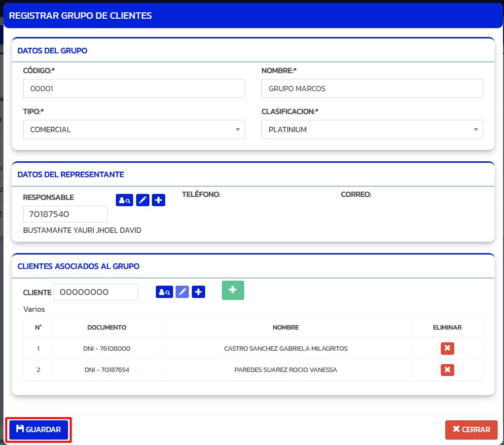Add new responsable with blue plus icon
The image size is (504, 445).
158,200
